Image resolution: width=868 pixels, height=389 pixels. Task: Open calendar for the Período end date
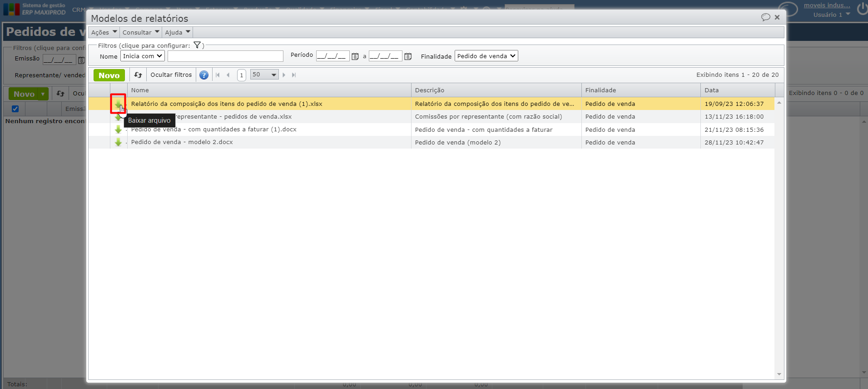tap(408, 56)
